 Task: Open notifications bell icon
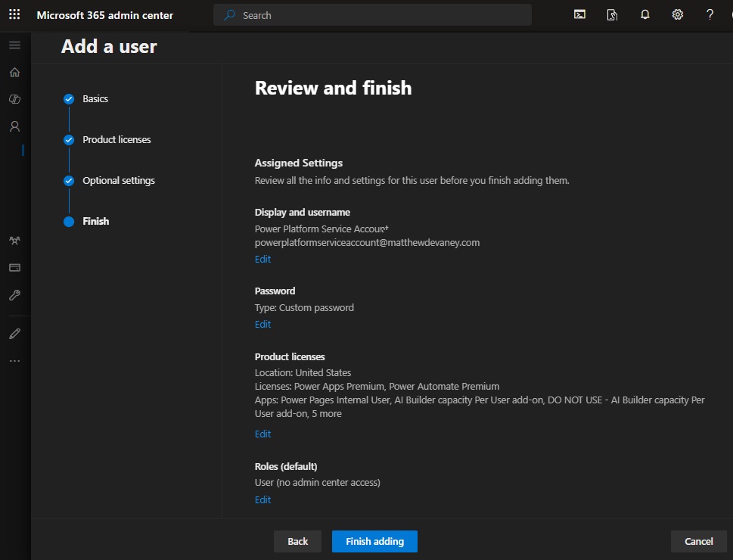(x=644, y=14)
